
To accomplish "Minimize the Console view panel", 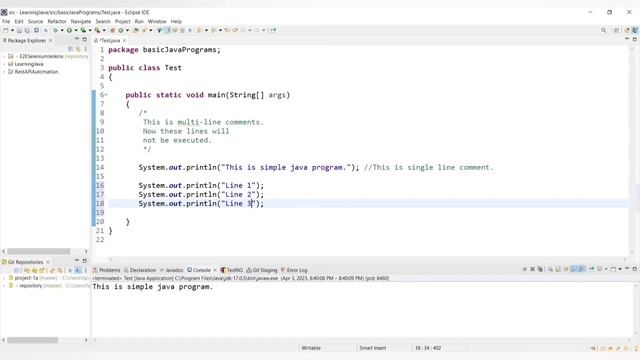I will (627, 269).
